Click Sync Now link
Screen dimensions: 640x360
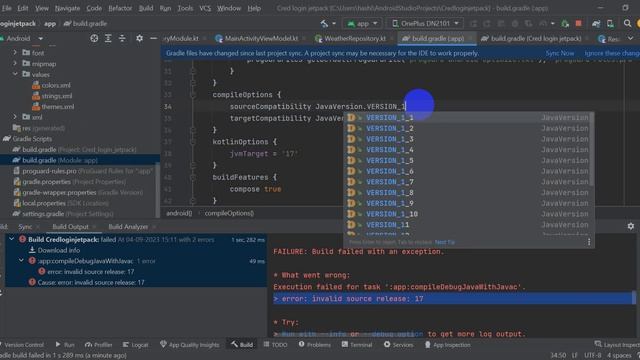[x=560, y=53]
